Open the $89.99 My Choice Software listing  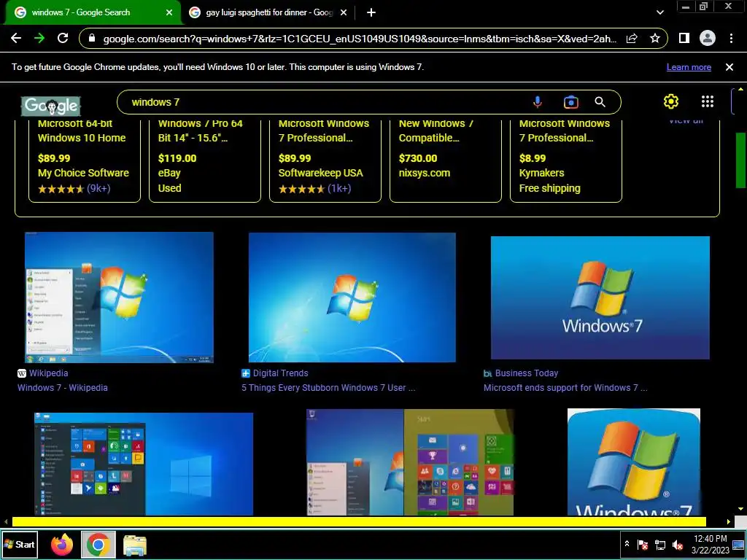click(85, 160)
